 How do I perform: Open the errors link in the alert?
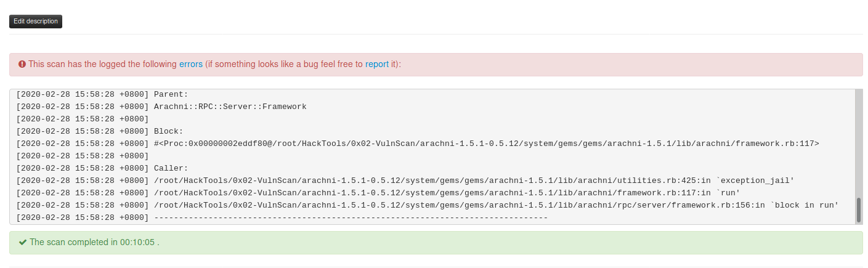(190, 64)
